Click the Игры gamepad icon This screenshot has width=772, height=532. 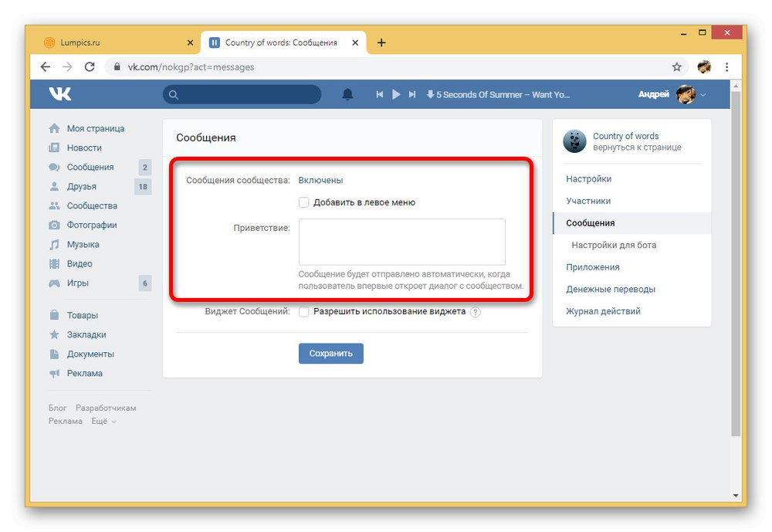pyautogui.click(x=54, y=283)
